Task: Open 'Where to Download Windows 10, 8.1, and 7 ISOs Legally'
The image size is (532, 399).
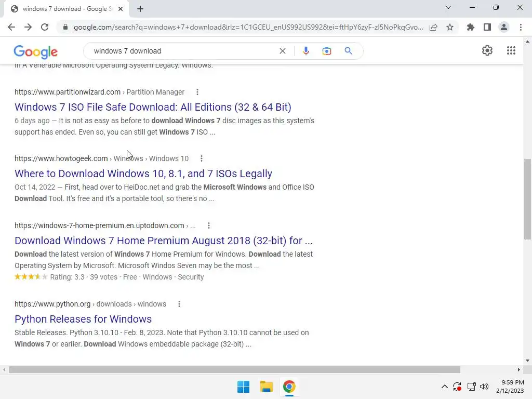Action: click(x=143, y=174)
